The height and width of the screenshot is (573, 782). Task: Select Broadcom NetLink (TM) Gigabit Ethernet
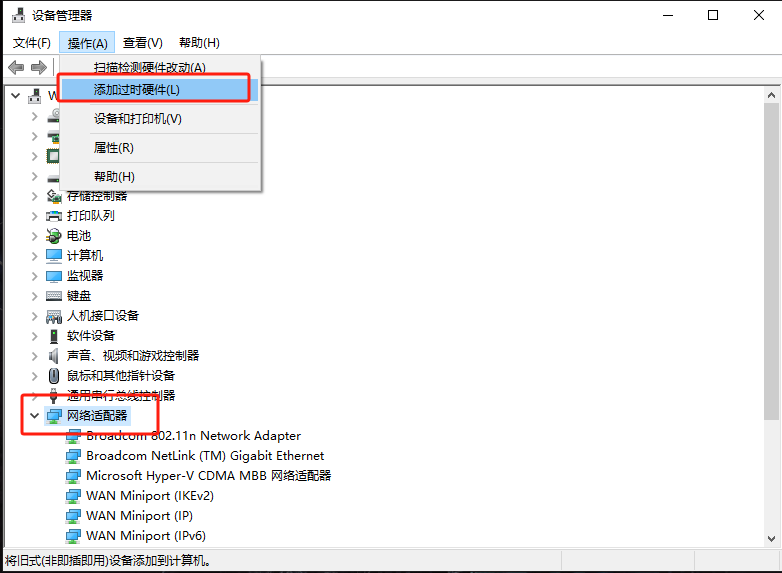click(205, 456)
